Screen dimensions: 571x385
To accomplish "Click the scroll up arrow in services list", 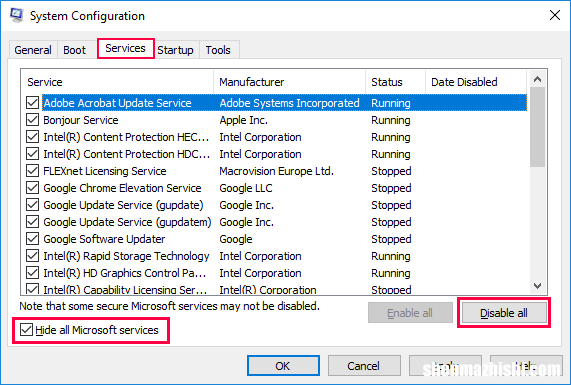I will click(537, 79).
